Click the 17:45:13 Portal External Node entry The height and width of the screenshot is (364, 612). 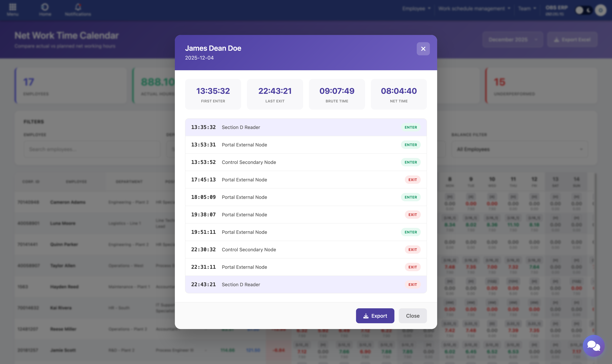(306, 180)
